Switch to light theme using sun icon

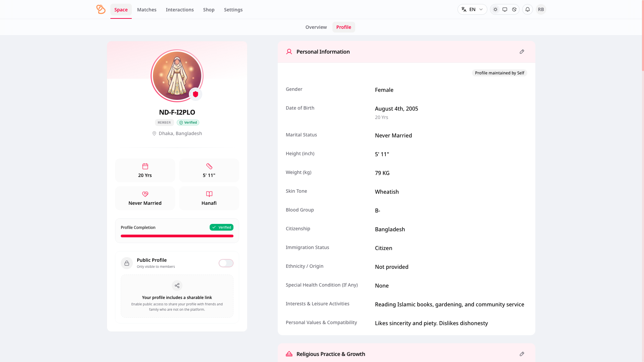(x=495, y=9)
